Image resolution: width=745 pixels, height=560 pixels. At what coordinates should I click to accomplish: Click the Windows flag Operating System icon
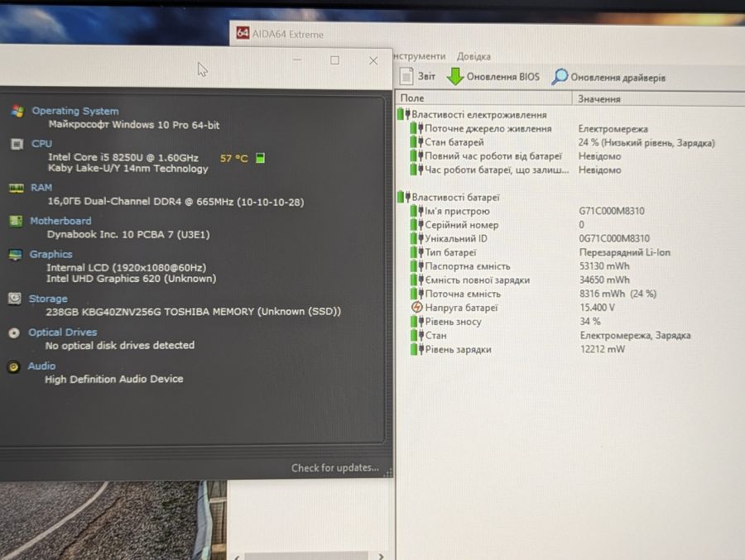pos(17,111)
